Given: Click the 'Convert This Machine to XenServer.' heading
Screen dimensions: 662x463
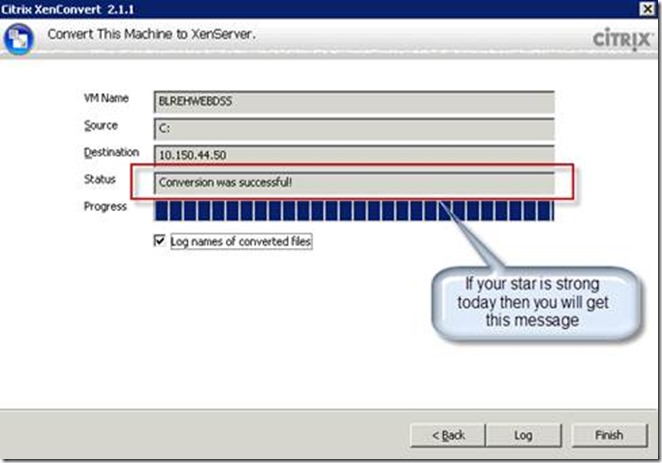Looking at the screenshot, I should 152,34.
